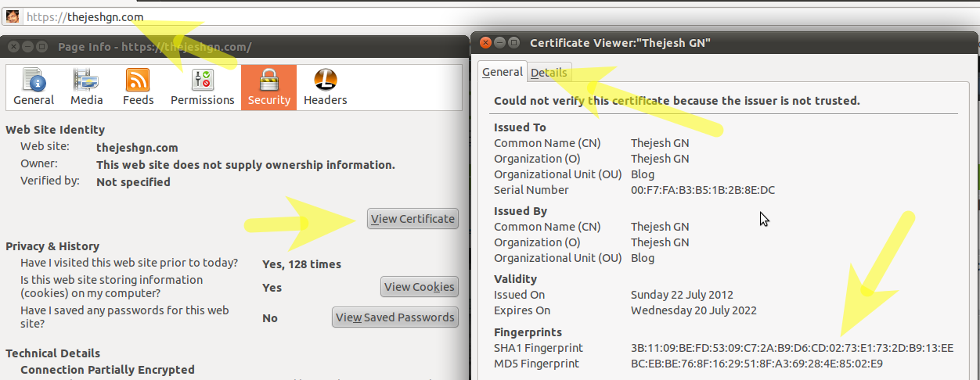
Task: Click serial number 00:F7:FA:B3:B5:1B:2B:8E:DC
Action: [703, 190]
